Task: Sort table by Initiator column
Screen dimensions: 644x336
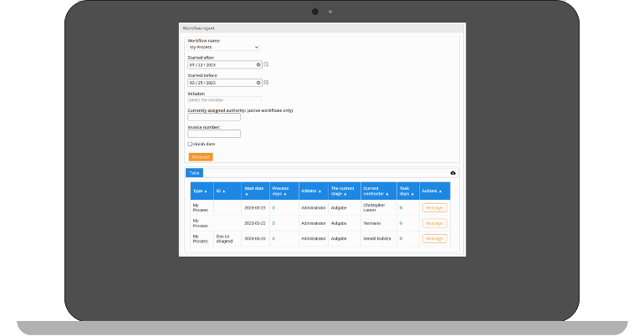Action: (x=310, y=191)
